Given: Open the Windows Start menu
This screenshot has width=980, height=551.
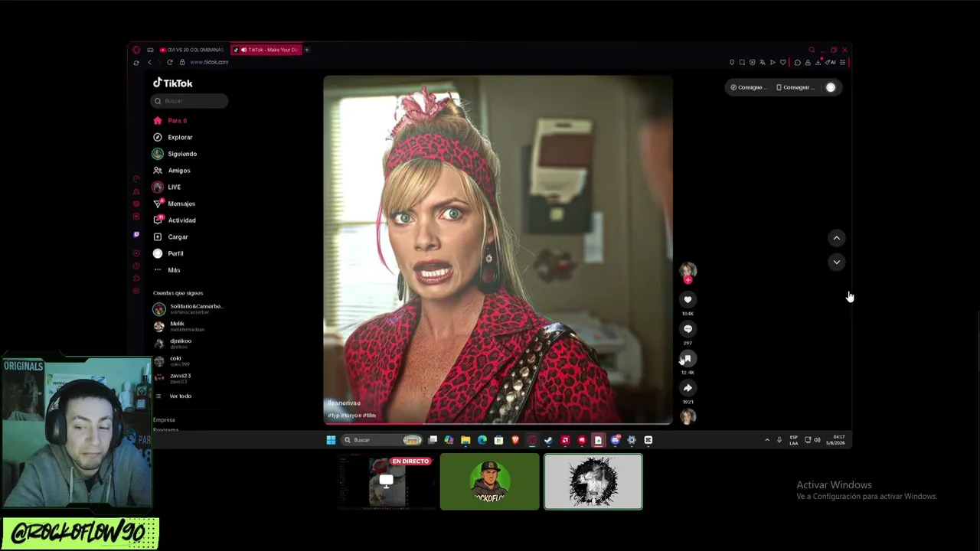Looking at the screenshot, I should [331, 440].
